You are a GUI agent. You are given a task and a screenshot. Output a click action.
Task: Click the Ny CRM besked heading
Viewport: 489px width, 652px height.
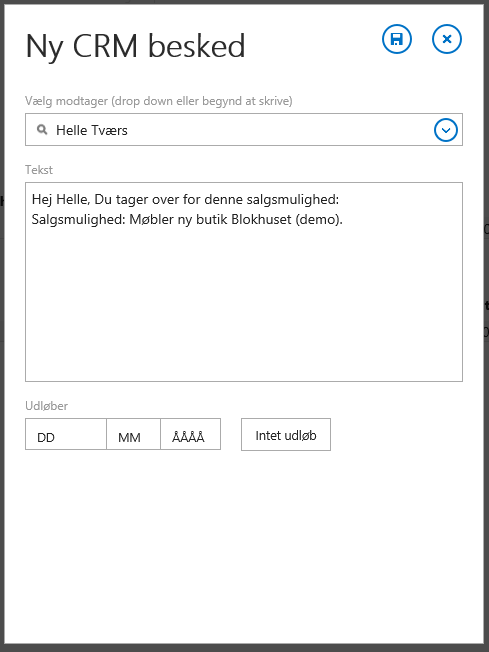[x=136, y=46]
